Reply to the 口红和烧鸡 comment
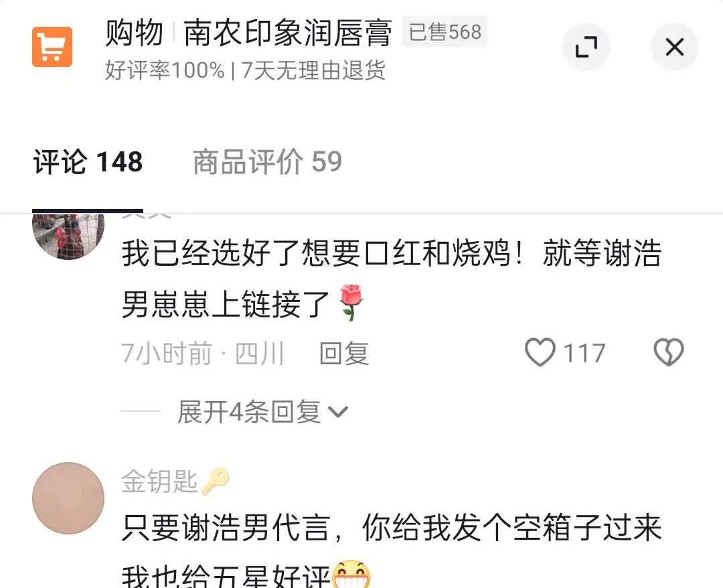This screenshot has width=723, height=588. (x=345, y=353)
